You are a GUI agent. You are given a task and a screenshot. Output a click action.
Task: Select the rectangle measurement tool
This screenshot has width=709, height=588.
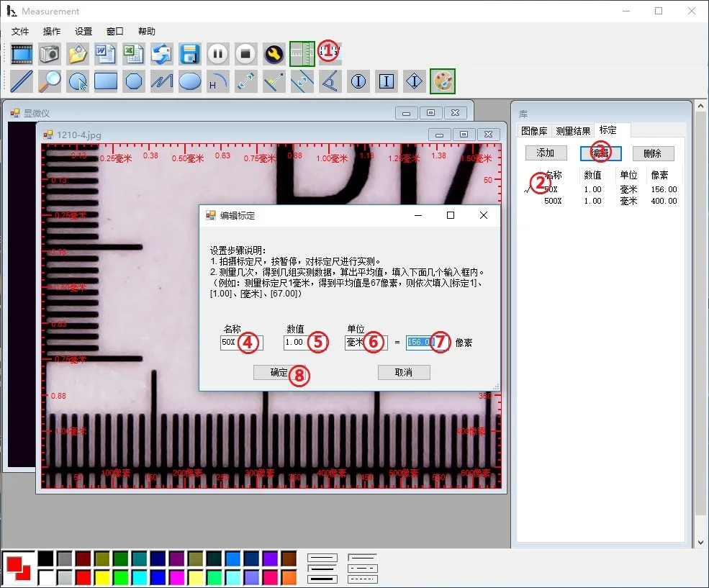tap(105, 81)
